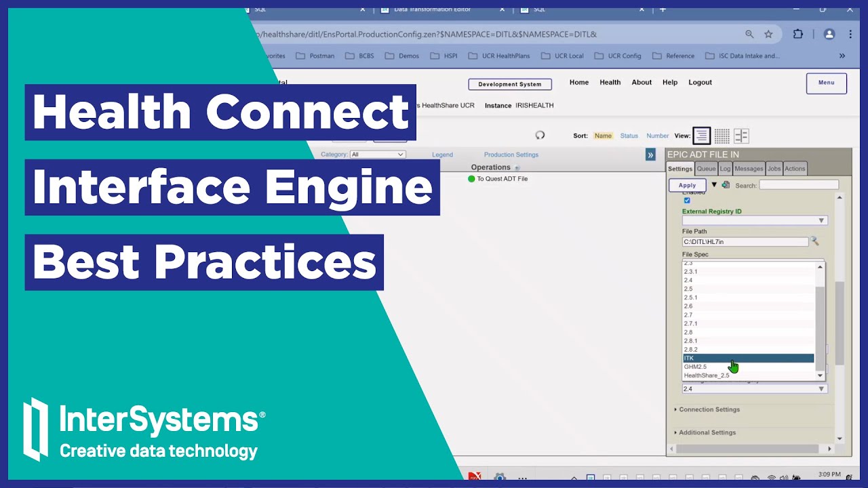Open the Category All dropdown

tap(377, 155)
